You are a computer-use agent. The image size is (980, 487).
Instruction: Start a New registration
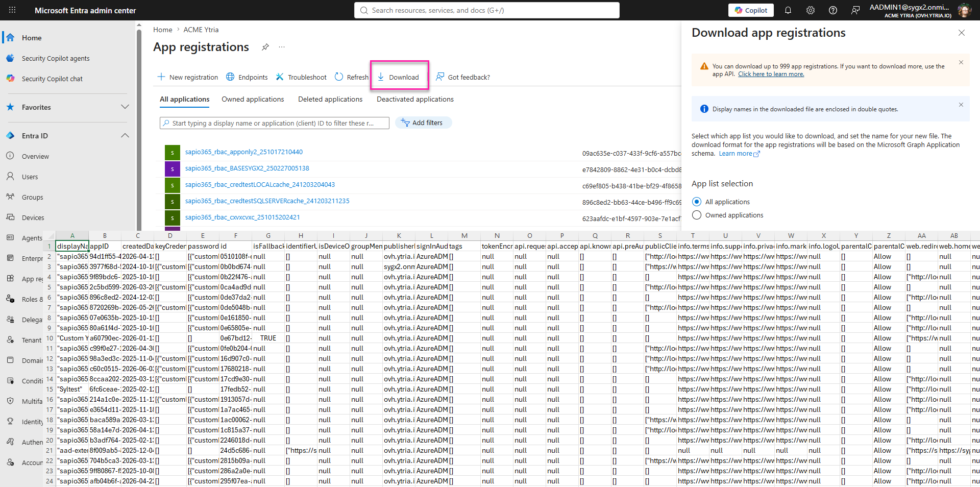pyautogui.click(x=188, y=77)
